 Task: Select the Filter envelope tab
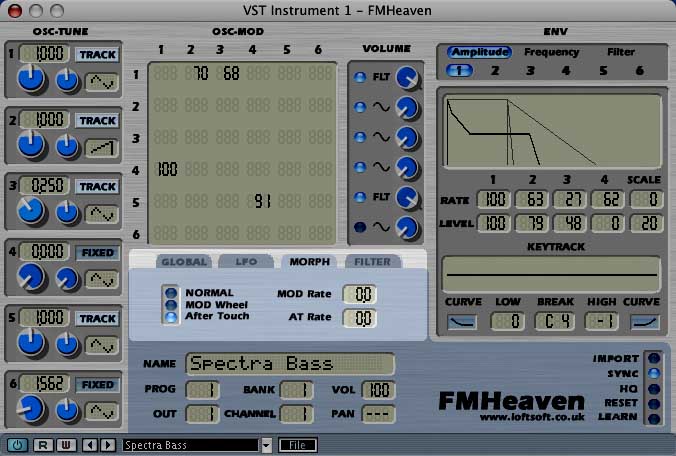pyautogui.click(x=621, y=52)
